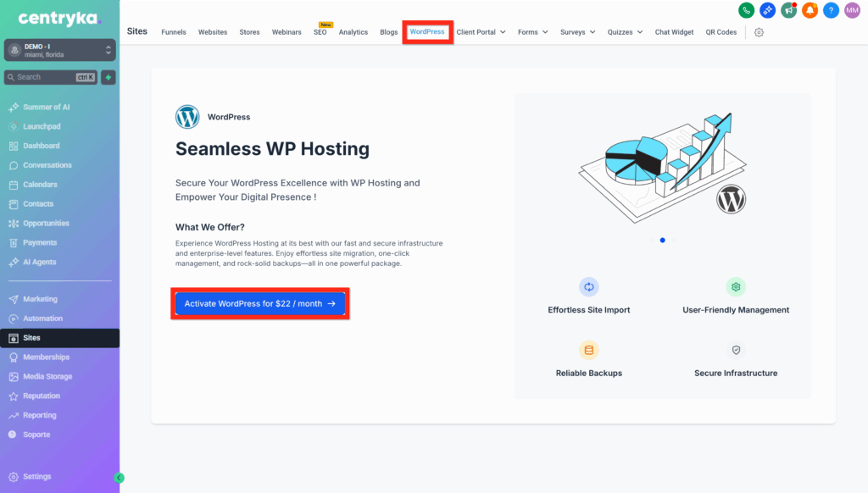
Task: Activate WordPress for $22 / month
Action: pyautogui.click(x=260, y=303)
